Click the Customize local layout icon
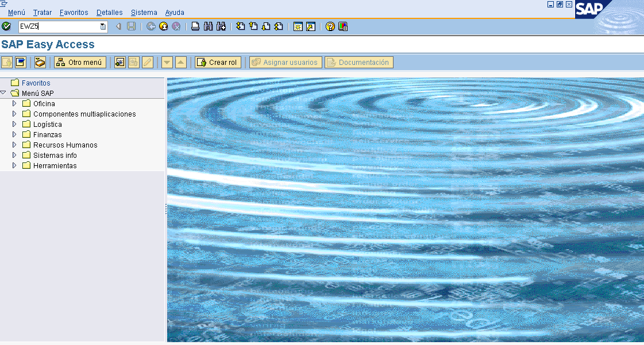 click(343, 26)
